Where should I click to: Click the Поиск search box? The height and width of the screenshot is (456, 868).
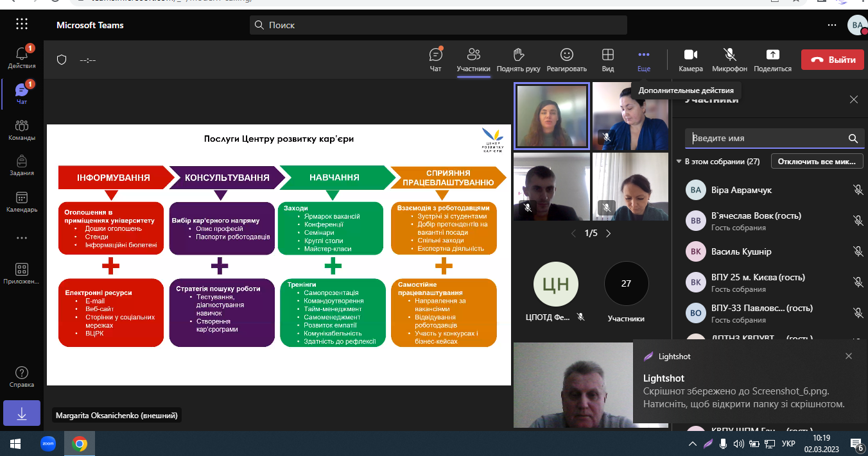pos(438,25)
